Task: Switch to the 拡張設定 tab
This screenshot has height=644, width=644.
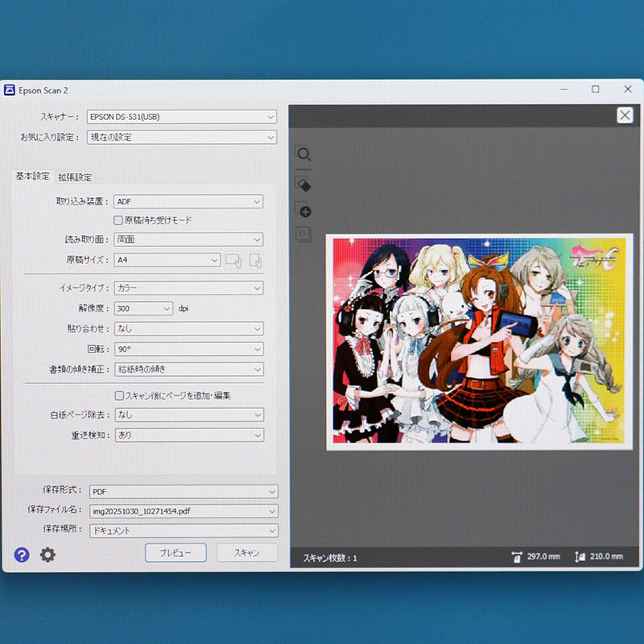Action: coord(73,176)
